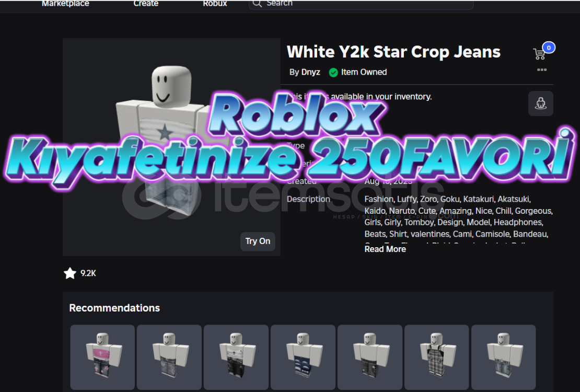
Task: Click the search magnifier icon
Action: click(257, 3)
